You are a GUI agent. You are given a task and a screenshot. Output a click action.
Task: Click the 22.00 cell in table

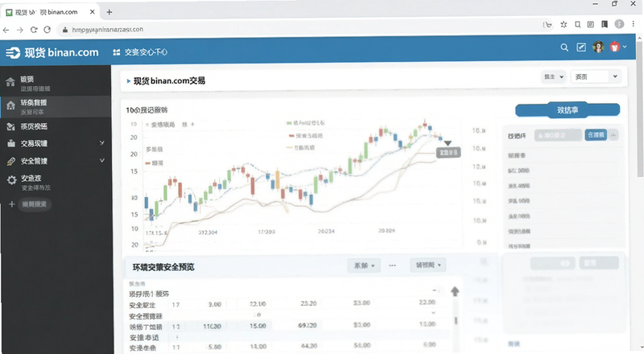(427, 302)
